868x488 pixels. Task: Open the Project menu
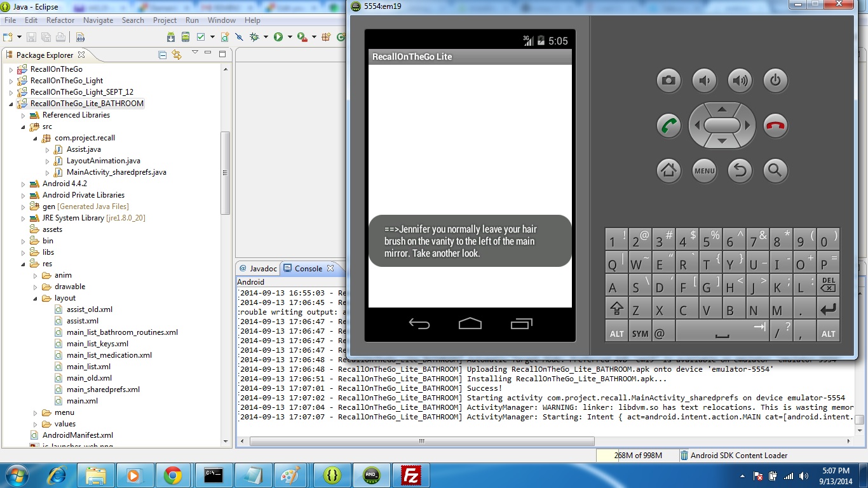[165, 20]
